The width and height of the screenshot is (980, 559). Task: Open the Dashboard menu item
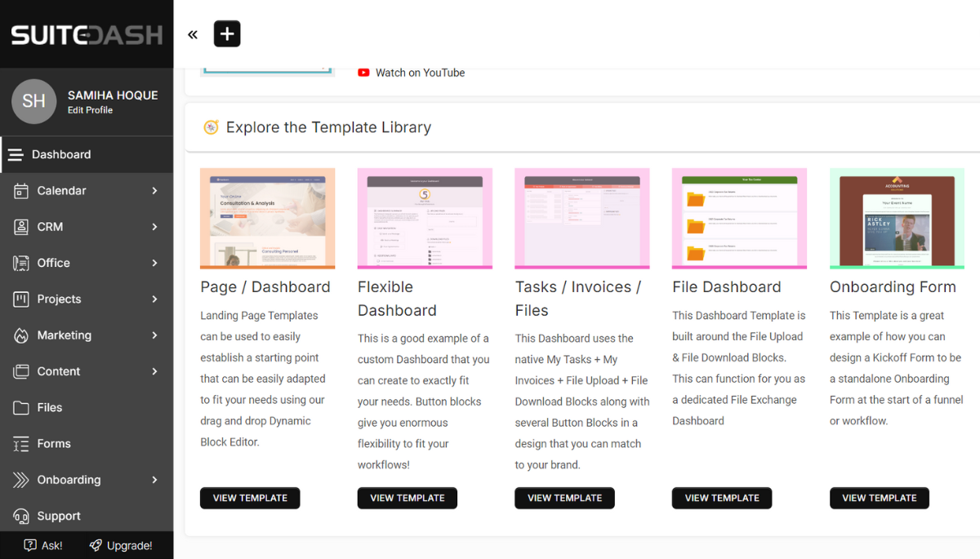[x=61, y=155]
